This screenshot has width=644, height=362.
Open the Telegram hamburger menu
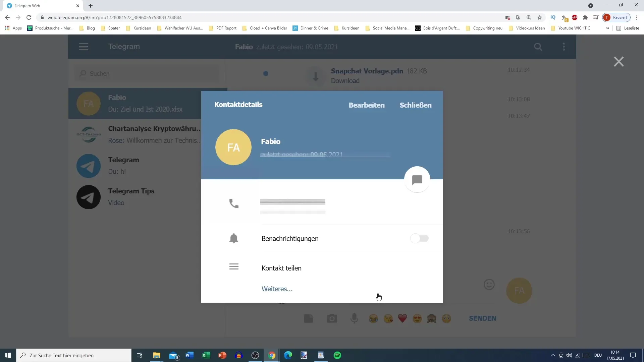pos(84,47)
